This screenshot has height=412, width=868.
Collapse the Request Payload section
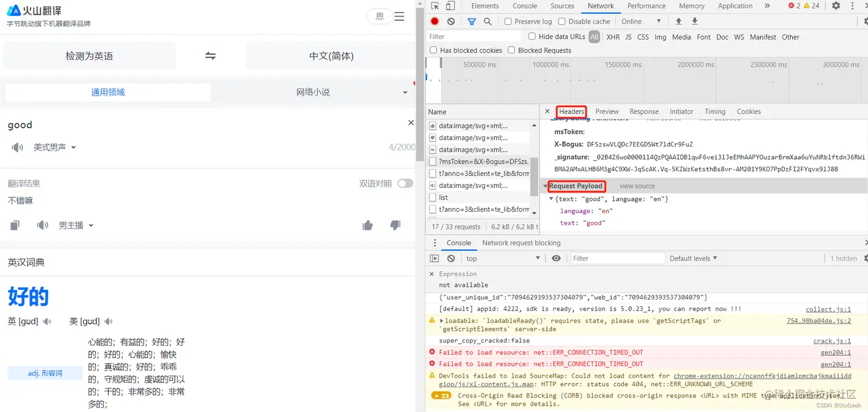coord(545,186)
